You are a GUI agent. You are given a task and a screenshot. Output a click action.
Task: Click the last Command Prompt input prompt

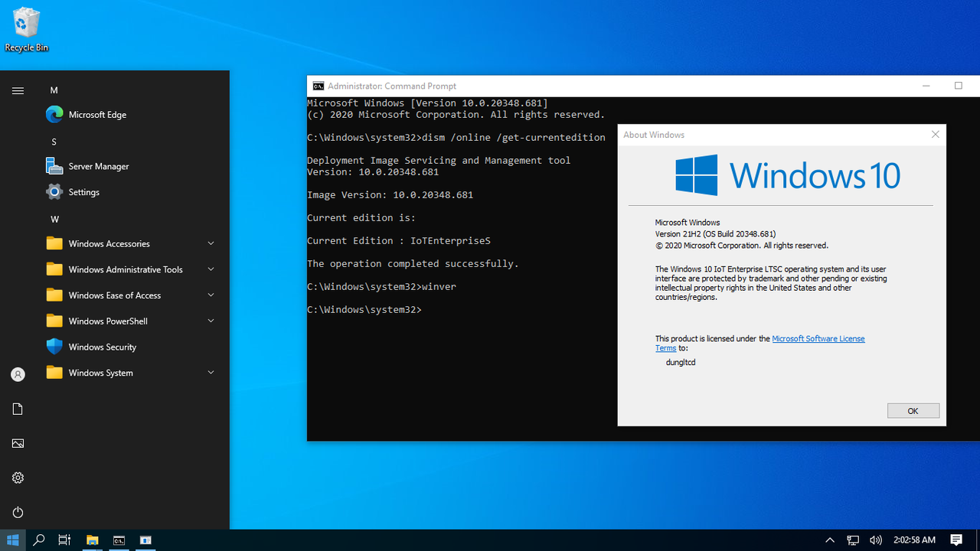364,309
